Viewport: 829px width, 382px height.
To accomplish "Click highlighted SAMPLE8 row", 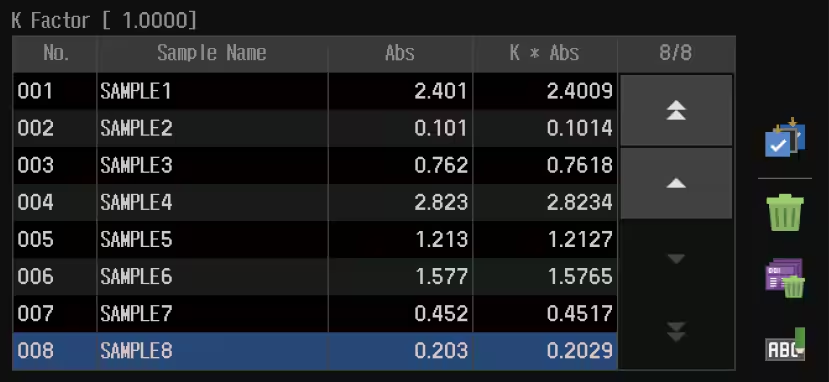I will click(x=315, y=351).
